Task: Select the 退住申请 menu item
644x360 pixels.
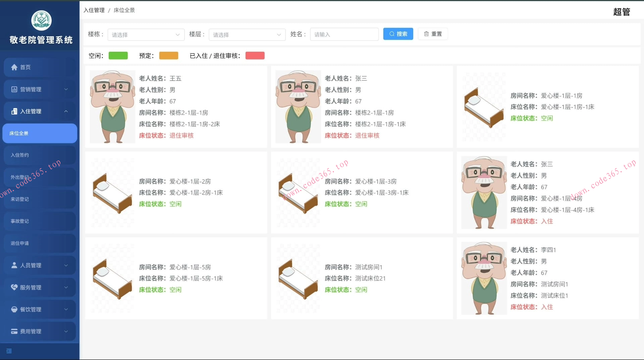Action: tap(20, 243)
